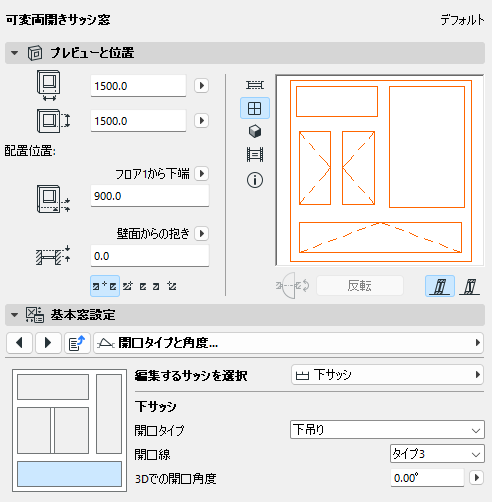Select the section preview icon
Image resolution: width=492 pixels, height=502 pixels.
[x=255, y=155]
